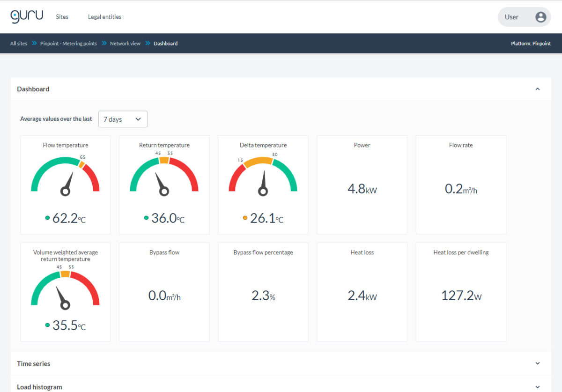Click the Guru logo
The height and width of the screenshot is (392, 562).
[x=27, y=16]
